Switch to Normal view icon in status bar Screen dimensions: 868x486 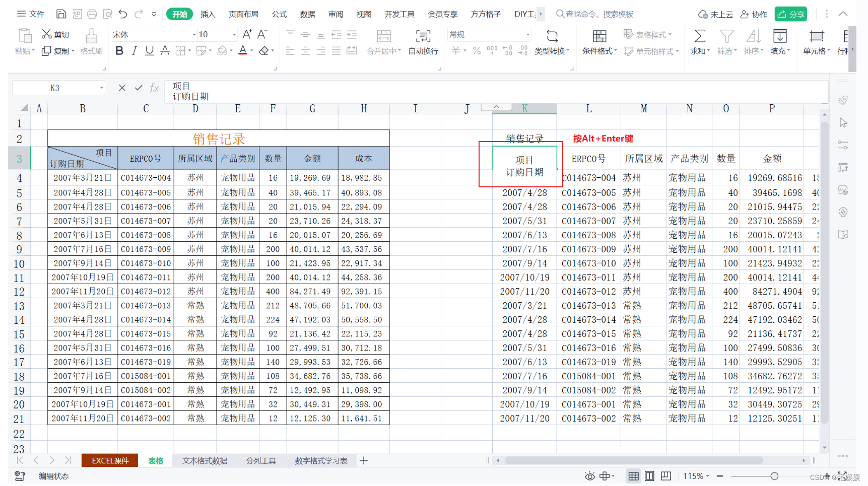(x=633, y=476)
